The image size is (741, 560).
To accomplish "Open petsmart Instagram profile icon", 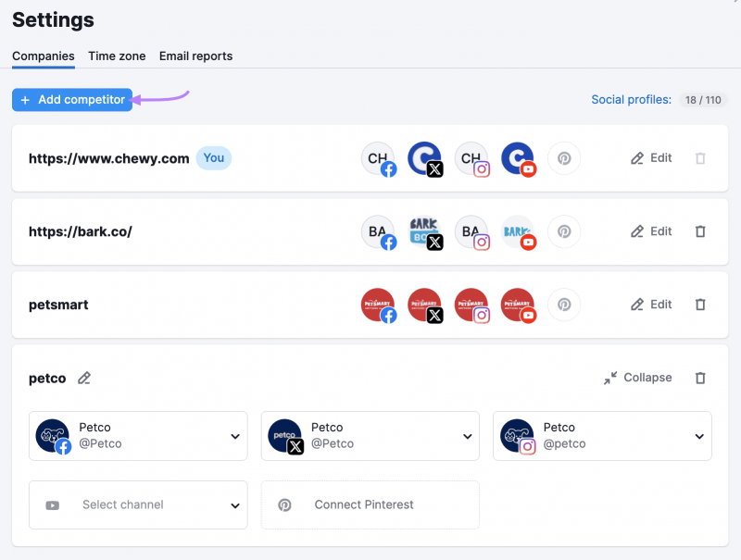I will coord(471,305).
